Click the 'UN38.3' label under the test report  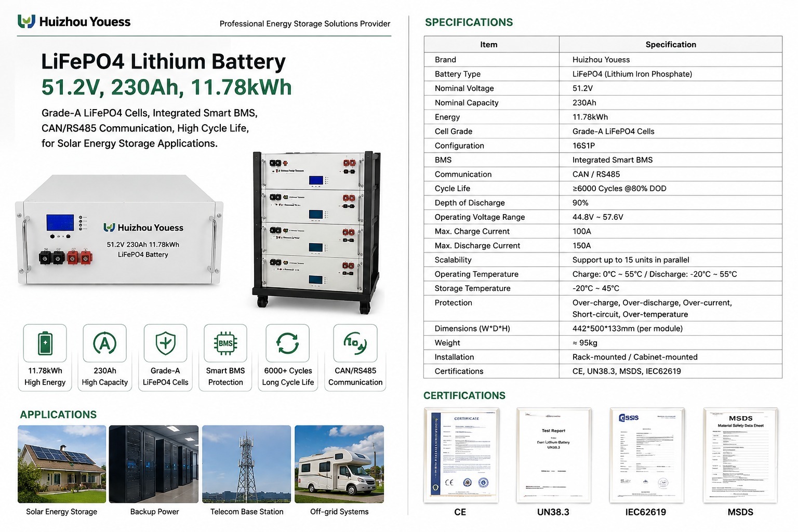553,512
